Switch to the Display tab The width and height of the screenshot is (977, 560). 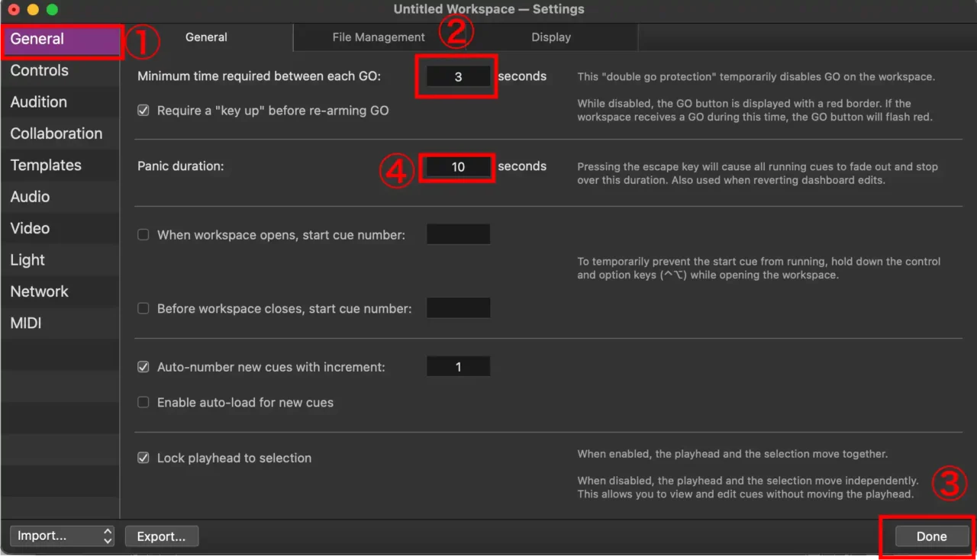click(x=551, y=37)
